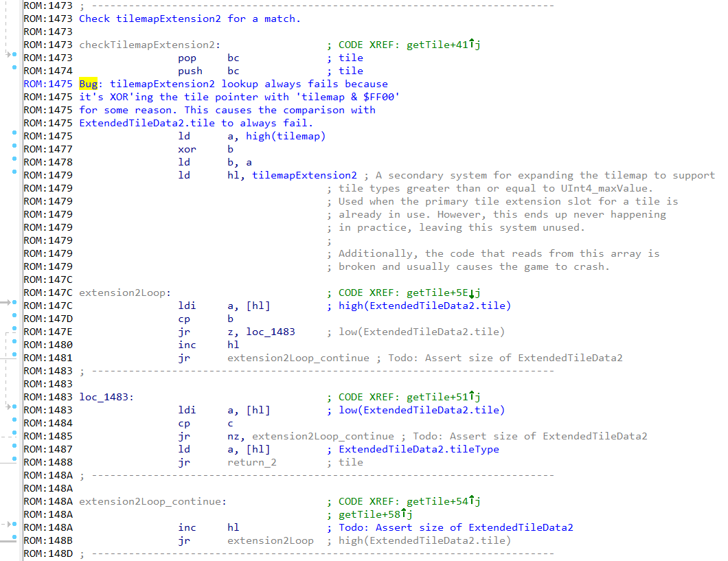Follow the 'getTile+58↑j' cross reference

point(375,514)
